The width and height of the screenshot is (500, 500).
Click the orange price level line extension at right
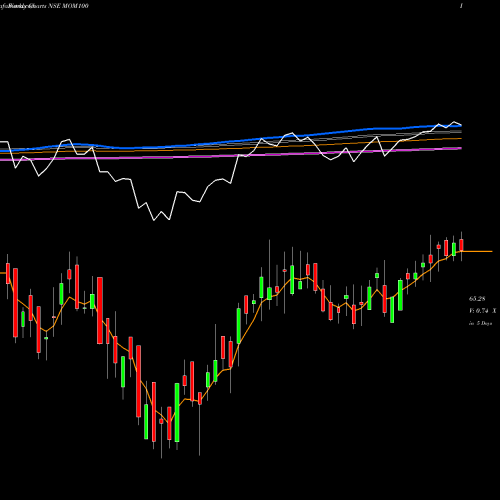point(477,251)
